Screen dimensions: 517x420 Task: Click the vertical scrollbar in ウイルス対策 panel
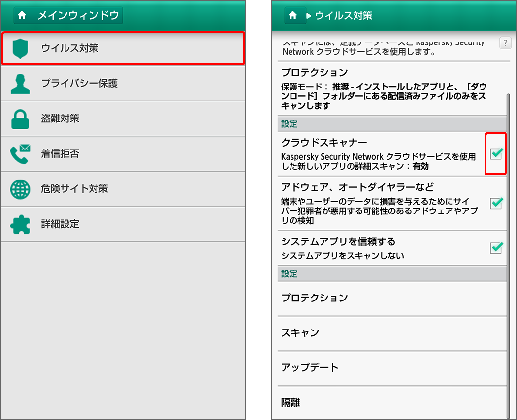(x=508, y=246)
